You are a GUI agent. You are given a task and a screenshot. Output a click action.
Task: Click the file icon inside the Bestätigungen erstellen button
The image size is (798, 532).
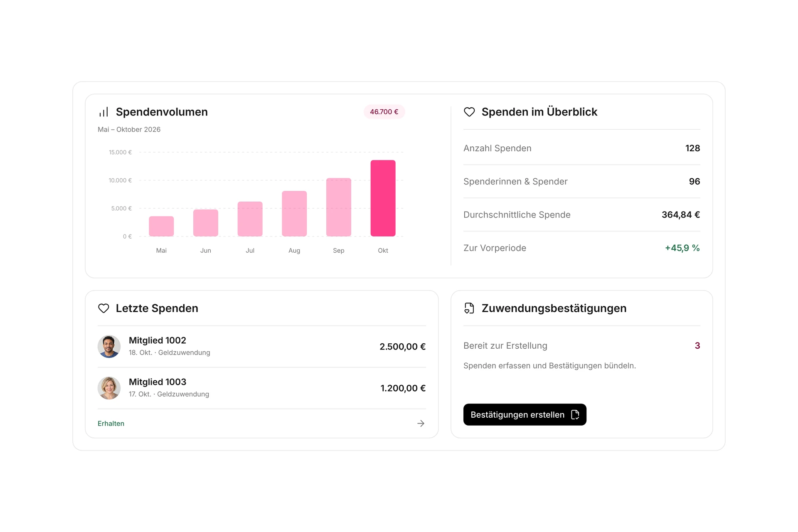tap(575, 415)
